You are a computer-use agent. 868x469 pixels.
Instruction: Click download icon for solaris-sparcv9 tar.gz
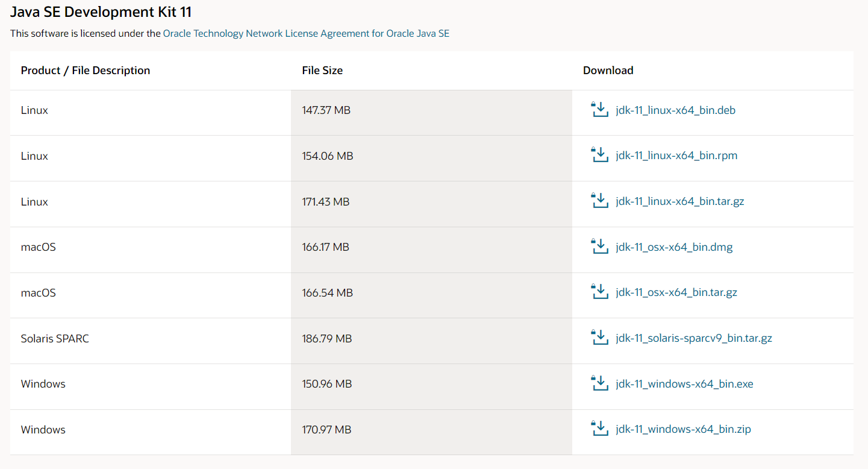(x=599, y=338)
